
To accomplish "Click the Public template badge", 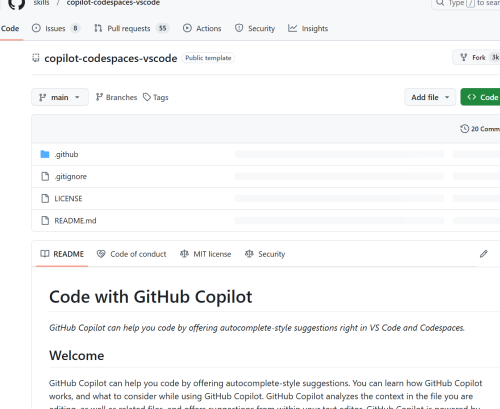I will click(x=208, y=58).
